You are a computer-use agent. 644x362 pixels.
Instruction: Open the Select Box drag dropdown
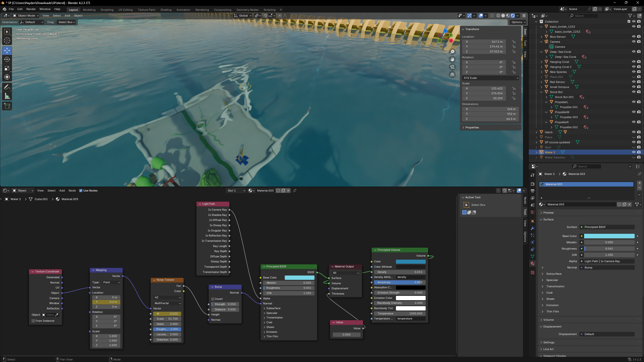click(66, 22)
